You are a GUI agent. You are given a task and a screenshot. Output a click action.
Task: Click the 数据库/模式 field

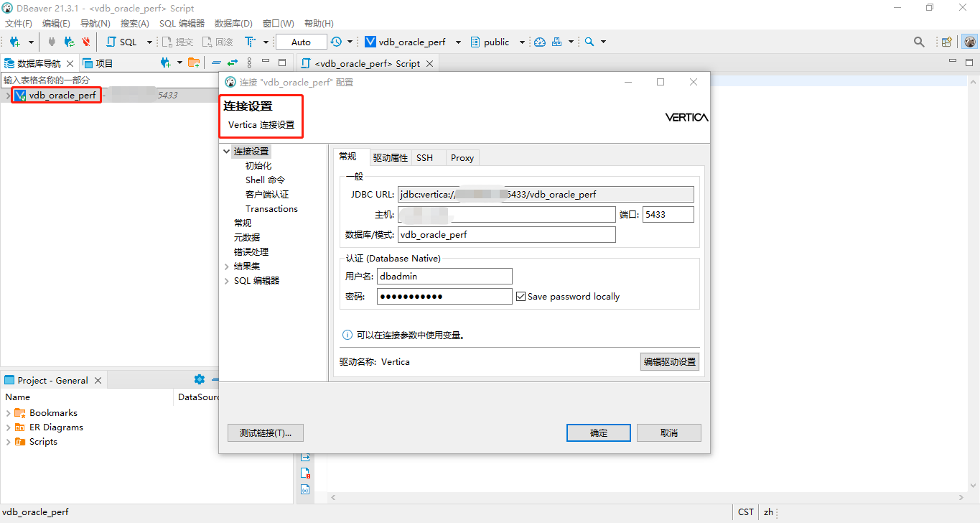507,234
